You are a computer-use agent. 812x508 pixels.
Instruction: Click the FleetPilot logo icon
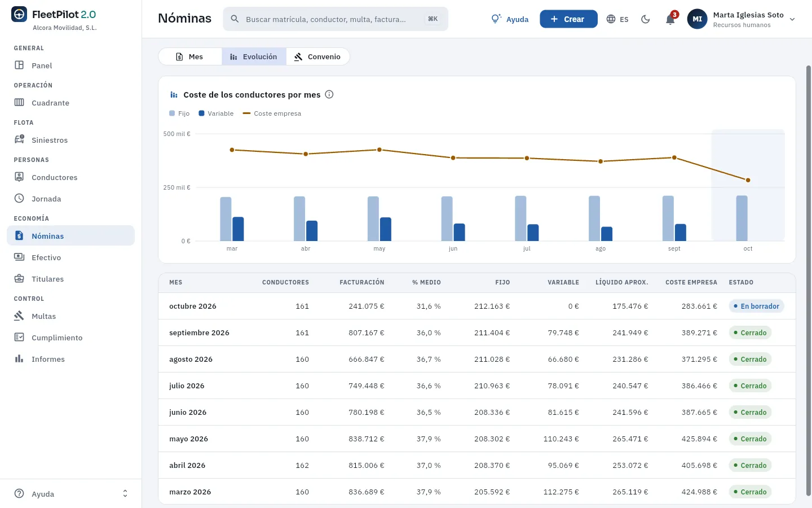pyautogui.click(x=19, y=15)
